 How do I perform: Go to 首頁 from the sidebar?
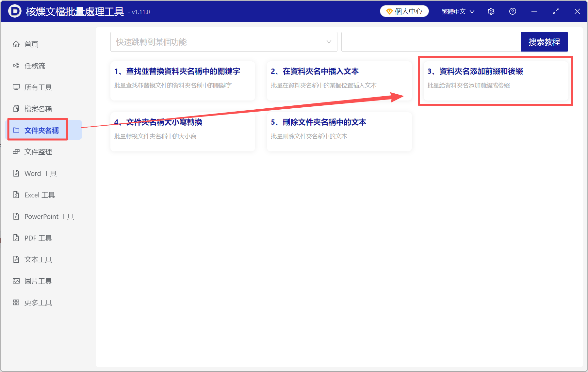click(31, 44)
